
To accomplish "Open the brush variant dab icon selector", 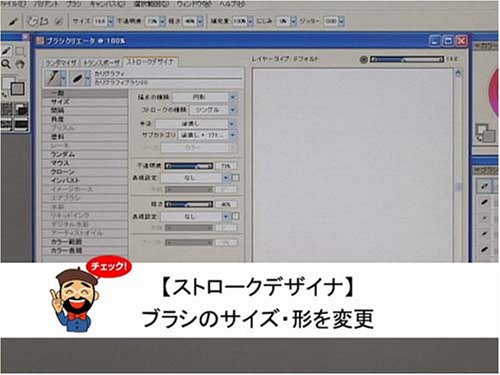I will 79,78.
